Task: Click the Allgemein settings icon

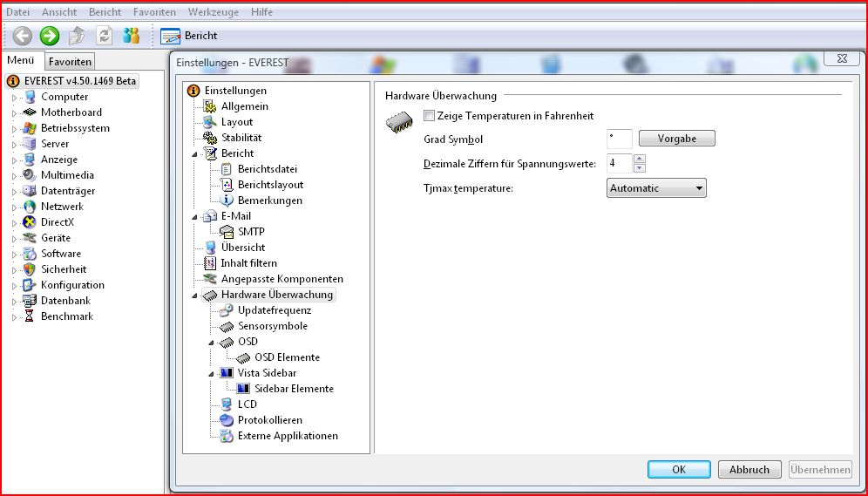Action: (210, 106)
